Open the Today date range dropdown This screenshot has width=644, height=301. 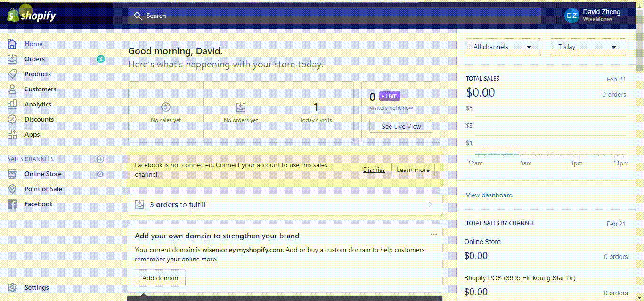point(588,47)
